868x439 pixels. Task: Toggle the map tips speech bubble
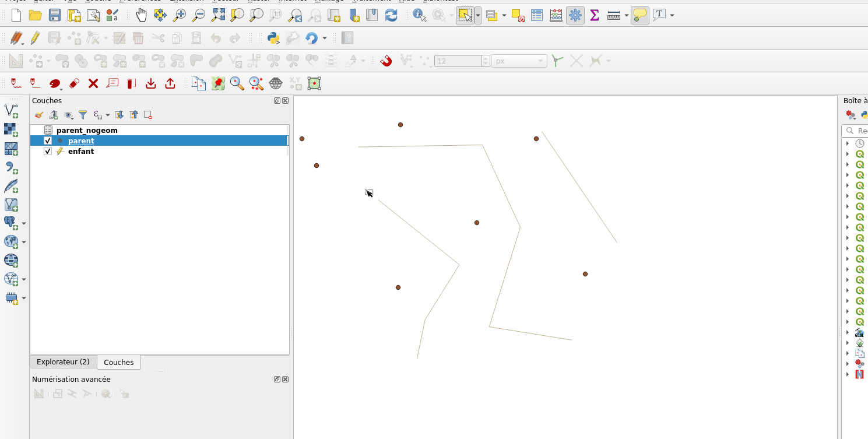(640, 15)
